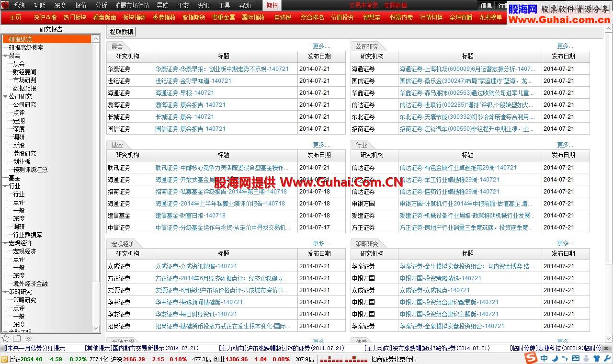
Task: Open the soft keyboard icon in IME bar
Action: click(575, 358)
